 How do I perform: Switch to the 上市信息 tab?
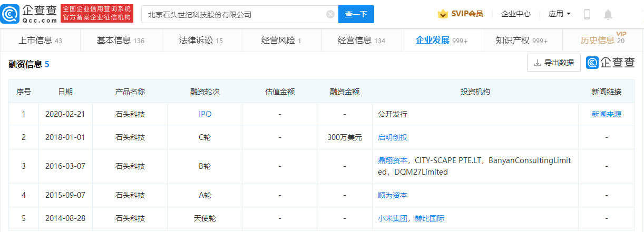pyautogui.click(x=41, y=40)
